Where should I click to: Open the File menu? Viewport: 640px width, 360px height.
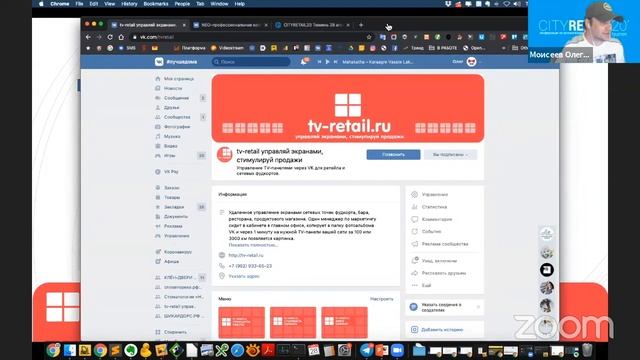coord(80,4)
